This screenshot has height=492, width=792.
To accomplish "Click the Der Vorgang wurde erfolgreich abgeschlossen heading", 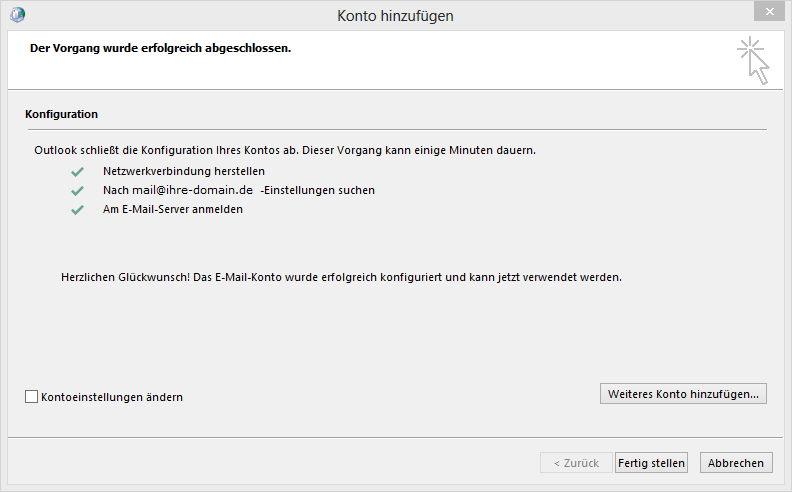I will (161, 48).
